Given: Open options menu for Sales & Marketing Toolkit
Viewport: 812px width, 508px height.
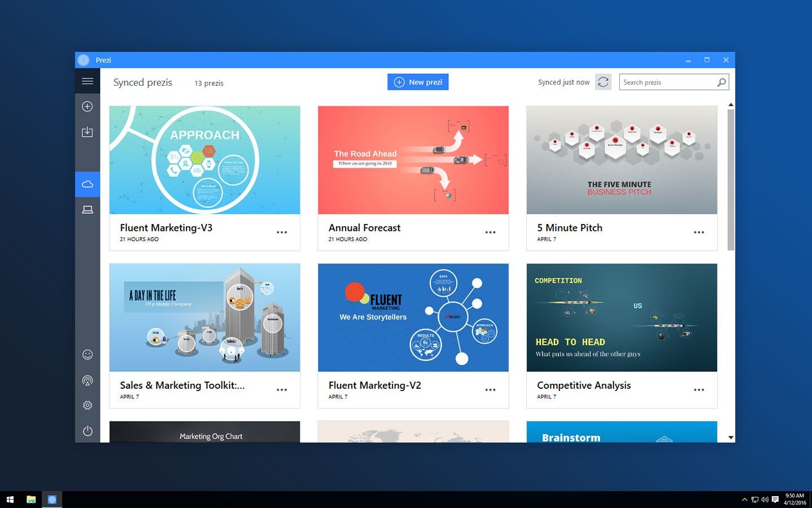Looking at the screenshot, I should click(x=282, y=389).
